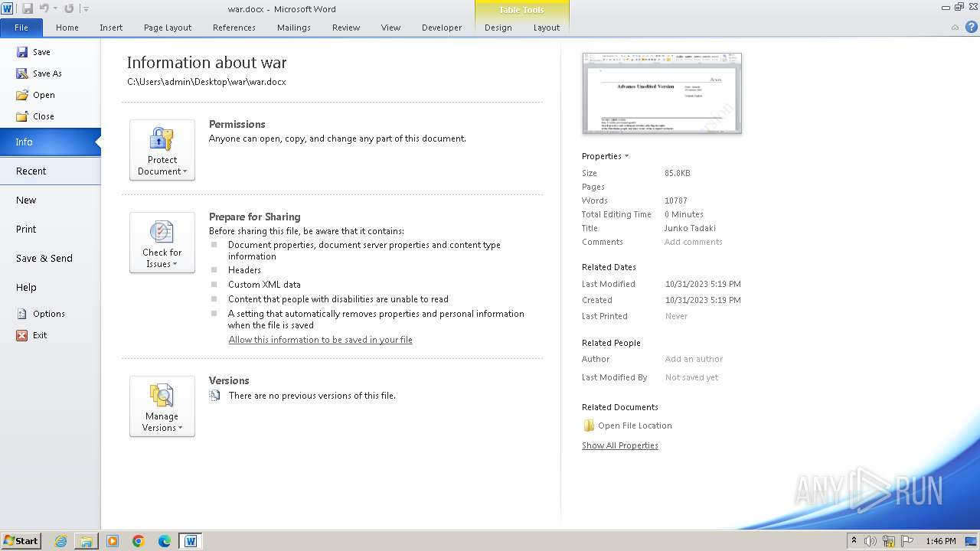Click the Last Modified date 10/31/2023 5:19 PM
Screen dimensions: 980x551
click(703, 284)
